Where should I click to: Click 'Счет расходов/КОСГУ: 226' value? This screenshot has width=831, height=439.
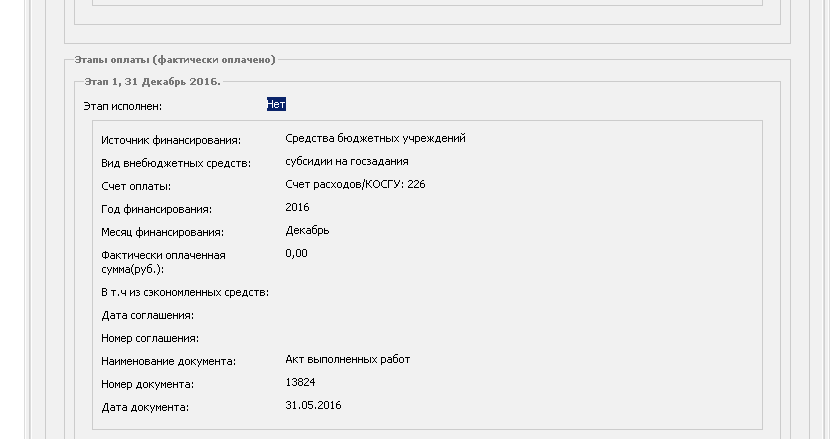tap(355, 185)
